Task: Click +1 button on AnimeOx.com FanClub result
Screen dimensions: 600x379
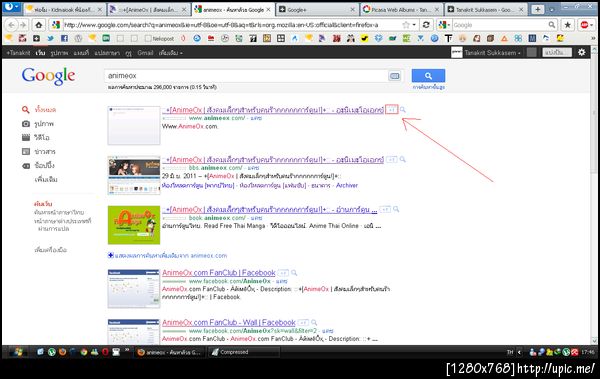Action: (x=283, y=273)
